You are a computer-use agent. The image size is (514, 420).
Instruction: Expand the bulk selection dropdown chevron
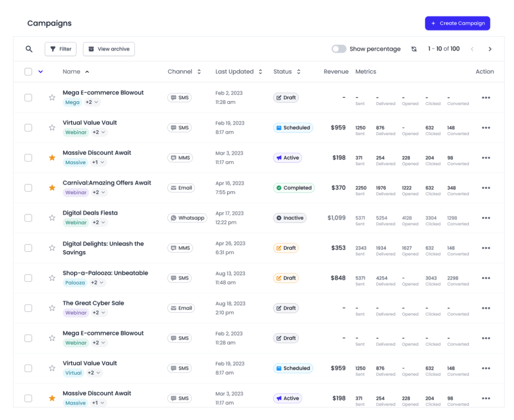41,72
